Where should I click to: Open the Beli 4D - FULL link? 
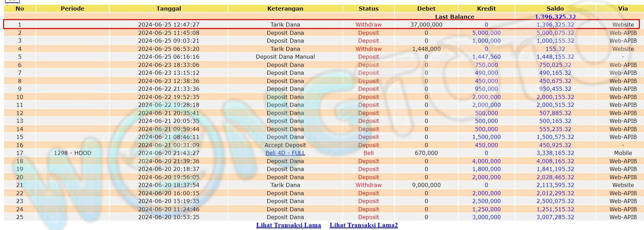click(285, 153)
